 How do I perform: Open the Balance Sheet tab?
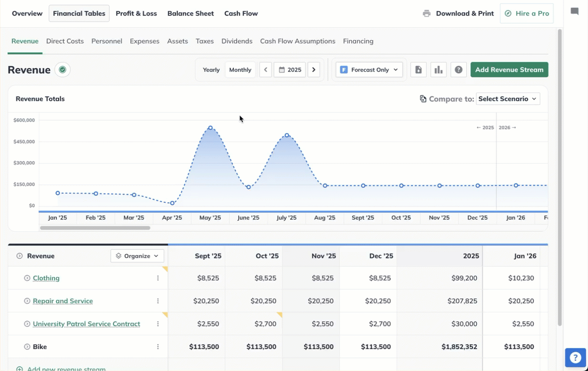click(190, 13)
